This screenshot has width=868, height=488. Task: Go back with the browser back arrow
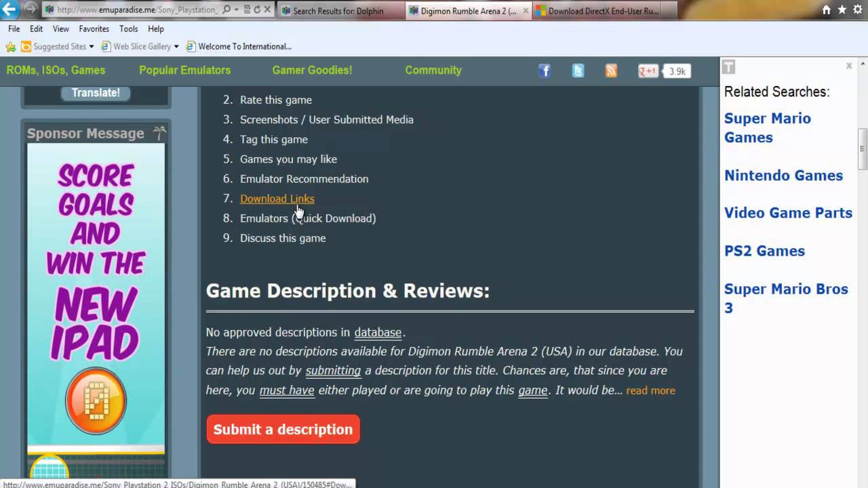[10, 9]
